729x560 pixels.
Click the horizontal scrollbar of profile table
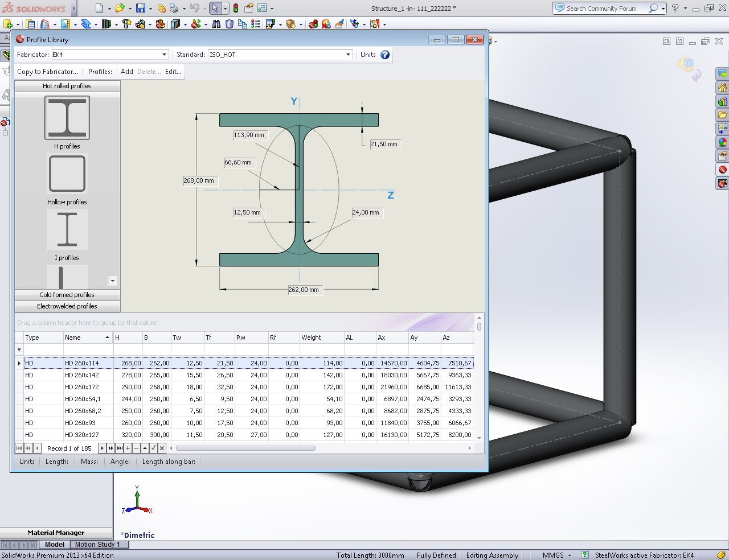[245, 448]
